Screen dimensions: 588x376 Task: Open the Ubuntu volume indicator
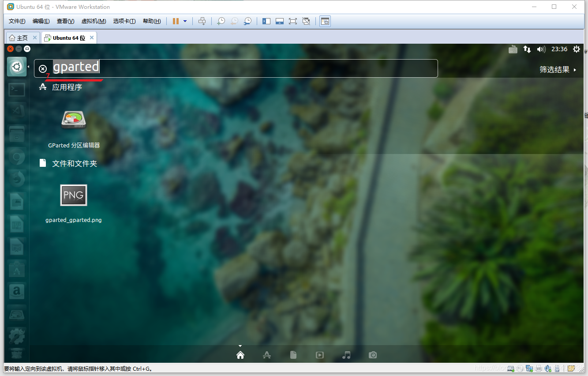pyautogui.click(x=541, y=49)
